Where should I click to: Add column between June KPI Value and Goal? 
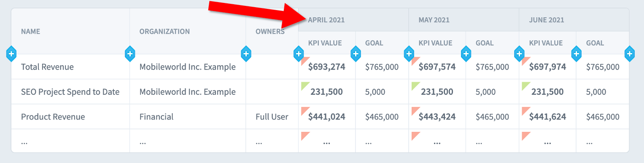[577, 53]
